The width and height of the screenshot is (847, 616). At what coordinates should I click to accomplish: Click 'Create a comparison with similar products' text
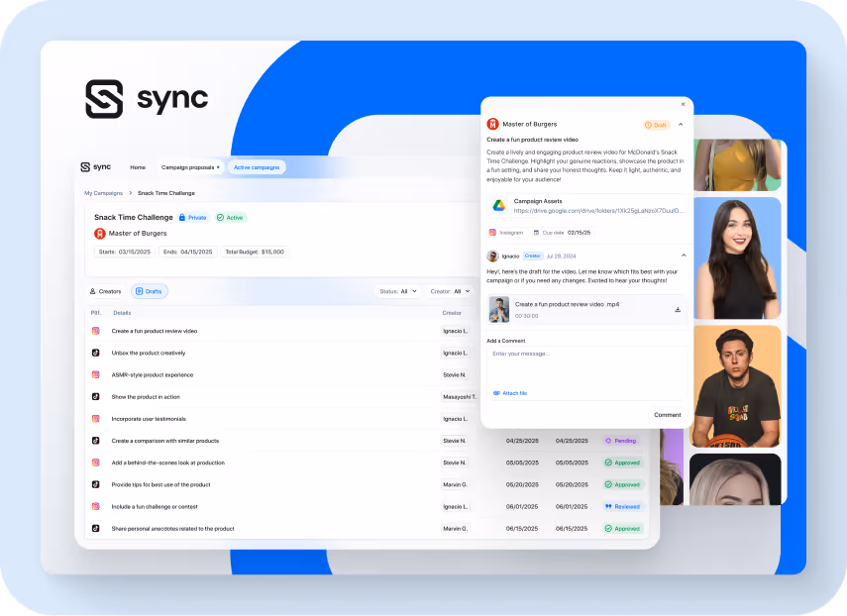click(x=165, y=441)
